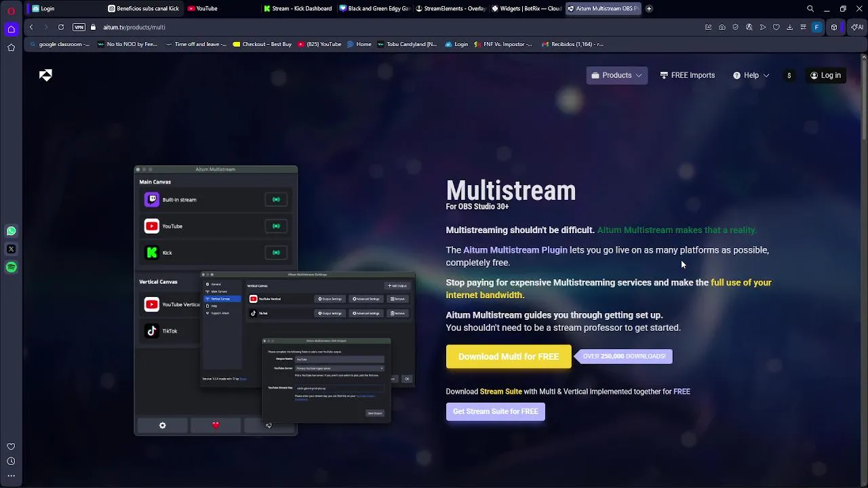Image resolution: width=868 pixels, height=488 pixels.
Task: Click the Aitum Multistream Plugin text
Action: [515, 250]
